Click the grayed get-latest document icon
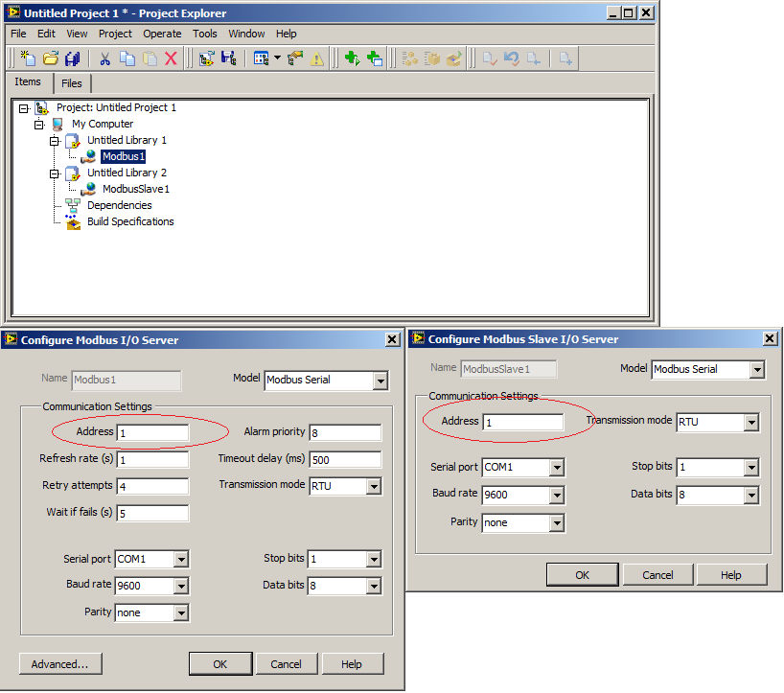Screen dimensions: 784x693 click(534, 58)
